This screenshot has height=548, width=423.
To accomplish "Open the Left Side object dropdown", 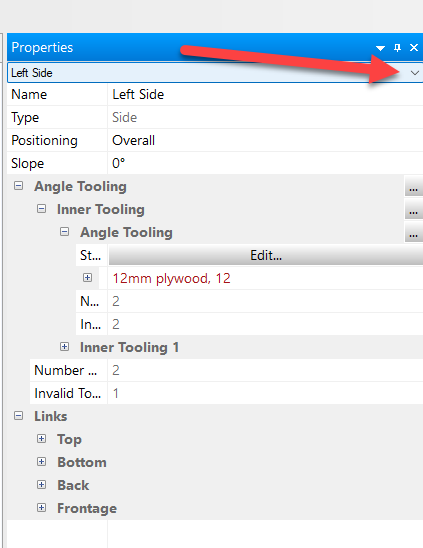I will pos(415,73).
